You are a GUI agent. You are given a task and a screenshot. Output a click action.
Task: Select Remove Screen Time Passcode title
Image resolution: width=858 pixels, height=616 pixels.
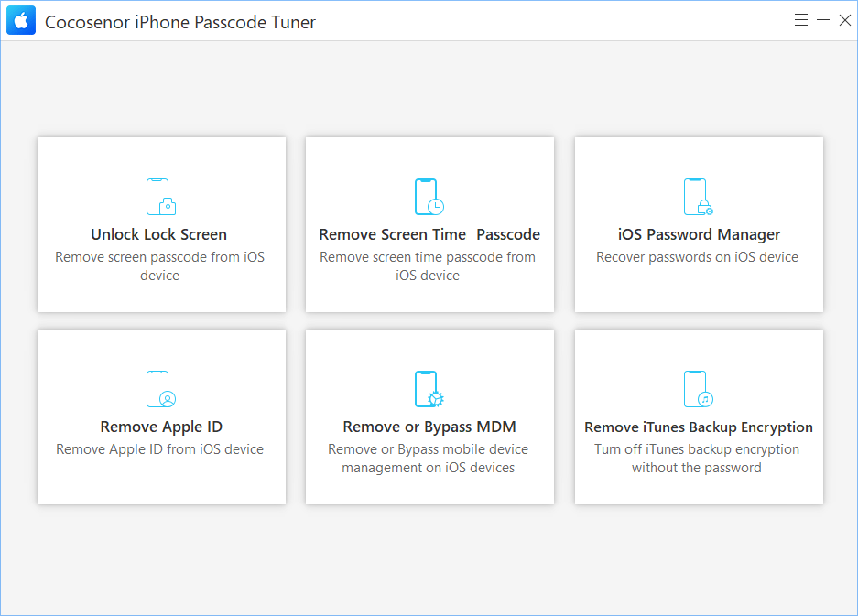[429, 234]
